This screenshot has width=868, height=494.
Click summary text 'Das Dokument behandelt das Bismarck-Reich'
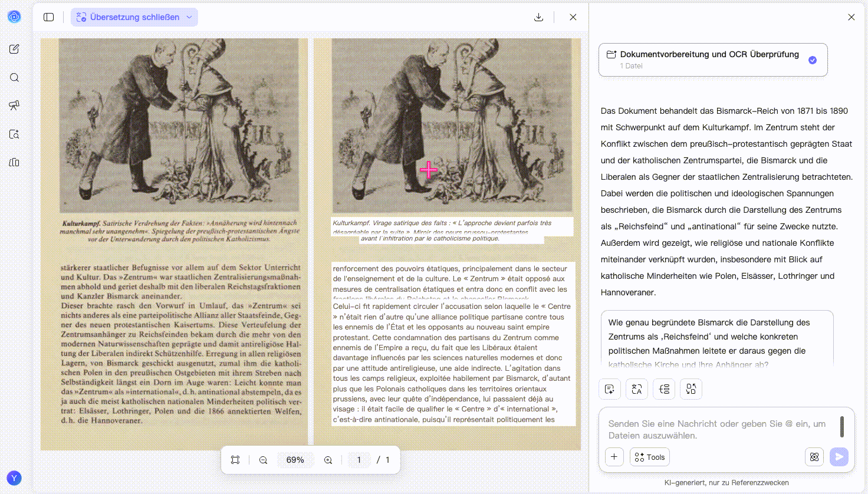tap(727, 202)
